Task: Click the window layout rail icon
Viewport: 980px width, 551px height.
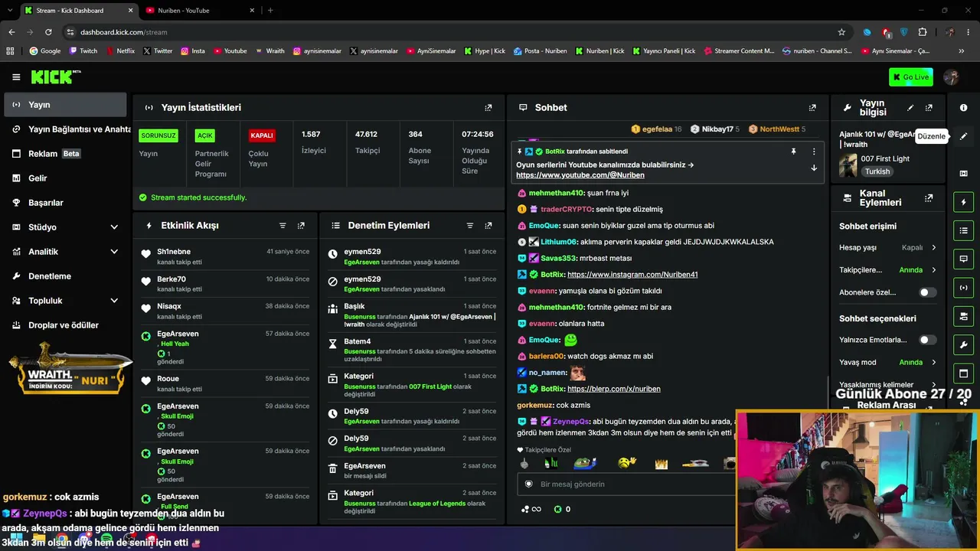Action: pyautogui.click(x=963, y=373)
